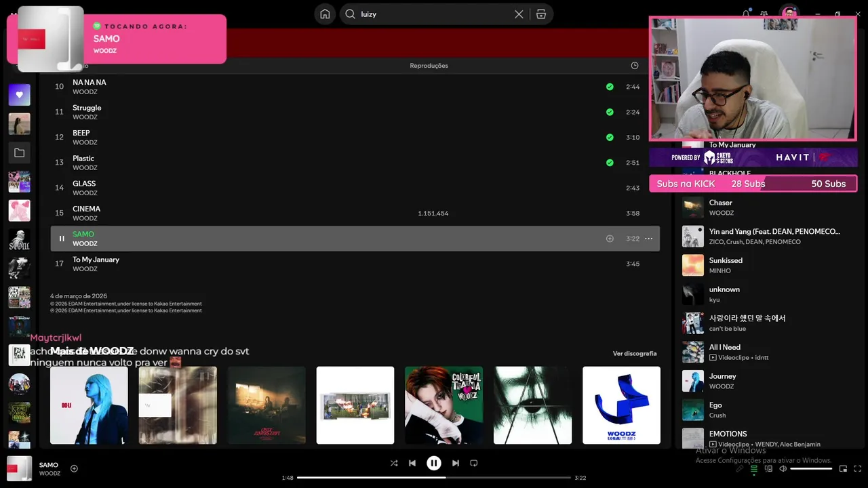Seek in the song progress bar
868x488 pixels.
(x=434, y=478)
